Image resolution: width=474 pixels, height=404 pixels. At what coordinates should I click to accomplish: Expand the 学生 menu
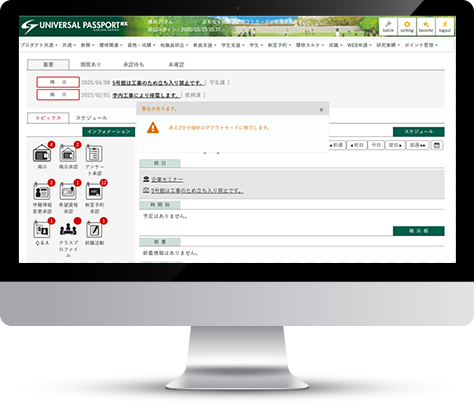coord(256,45)
